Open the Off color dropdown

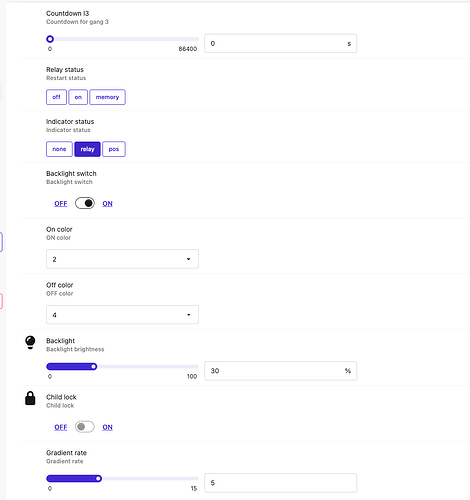click(122, 315)
